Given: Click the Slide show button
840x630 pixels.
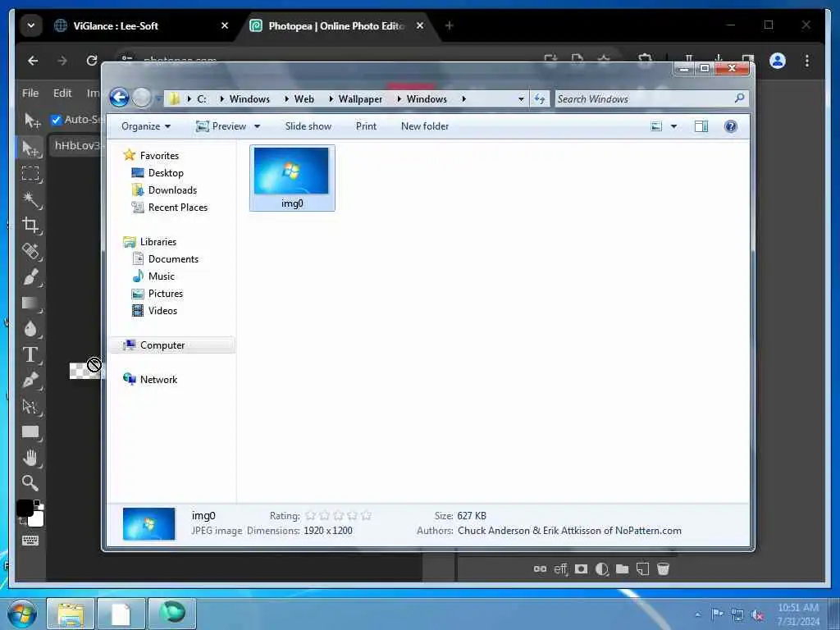Looking at the screenshot, I should [x=308, y=126].
